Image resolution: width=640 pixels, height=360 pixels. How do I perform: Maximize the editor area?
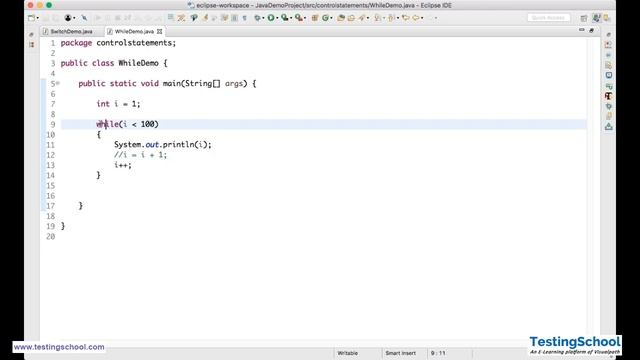591,30
